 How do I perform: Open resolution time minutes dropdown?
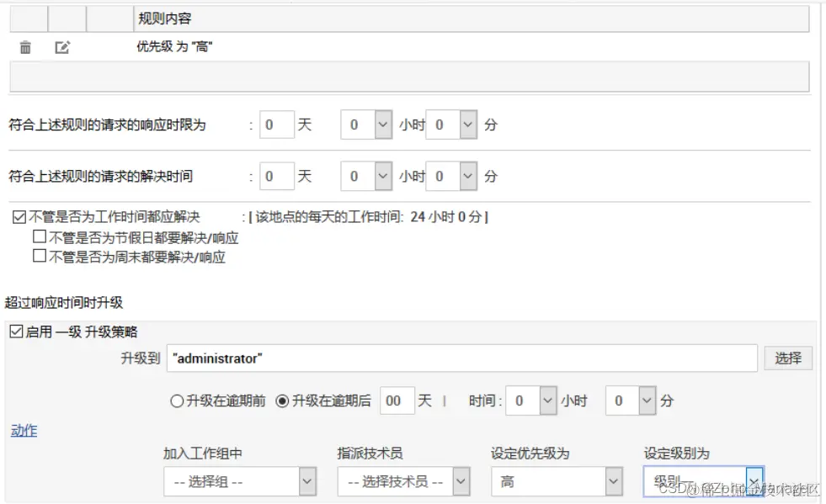[x=451, y=176]
